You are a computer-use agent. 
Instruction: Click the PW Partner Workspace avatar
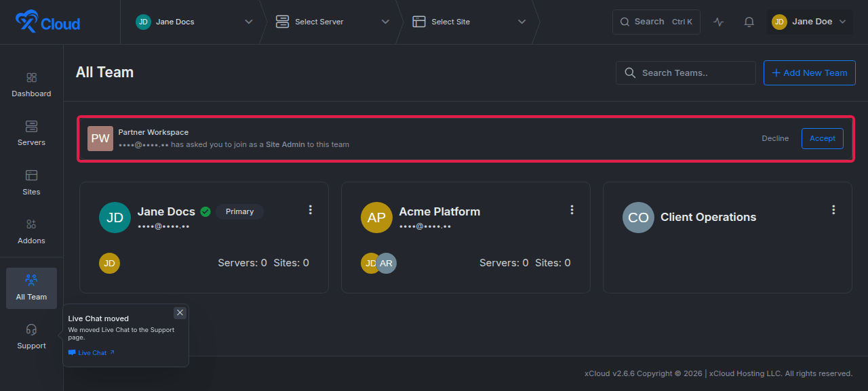pyautogui.click(x=100, y=138)
